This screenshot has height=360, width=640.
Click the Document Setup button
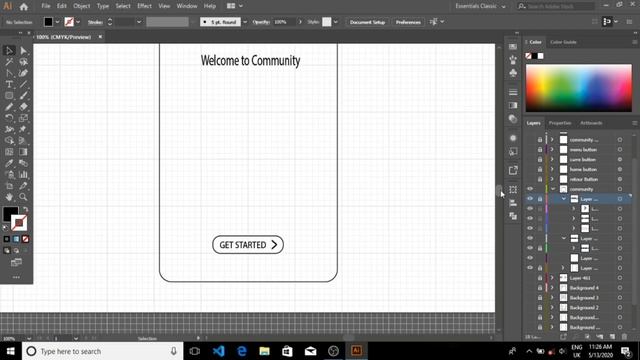(367, 22)
